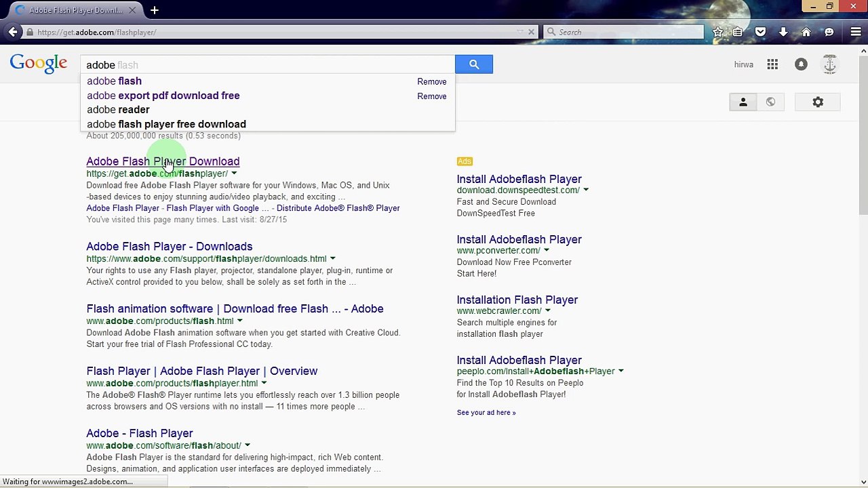The width and height of the screenshot is (868, 488).
Task: Pick 'adobe flash player free download' suggestion
Action: tap(166, 124)
